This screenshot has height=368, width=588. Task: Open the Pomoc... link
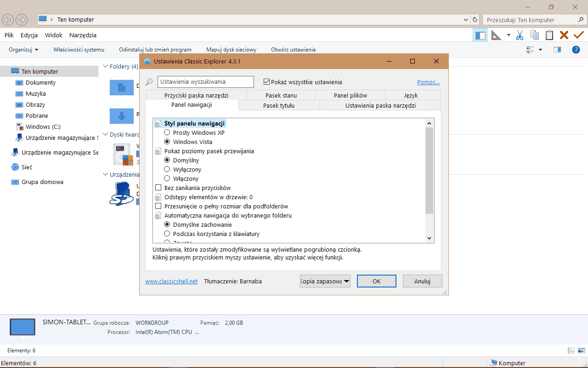(428, 82)
